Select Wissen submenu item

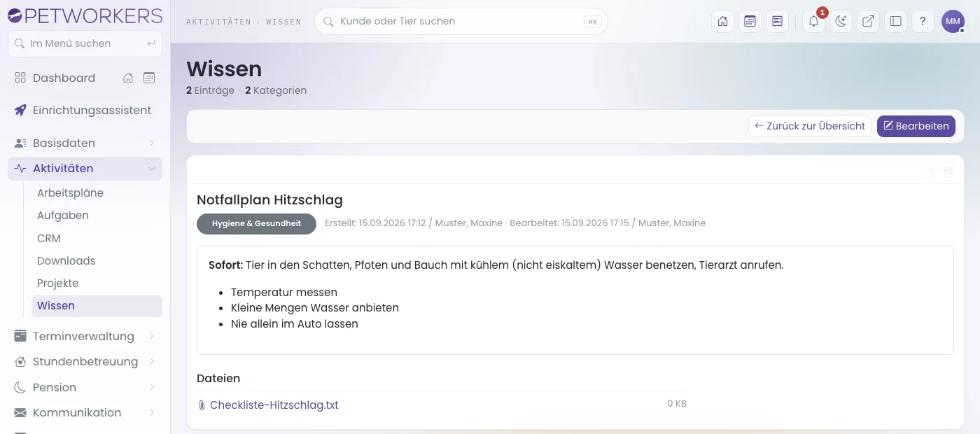pyautogui.click(x=97, y=306)
